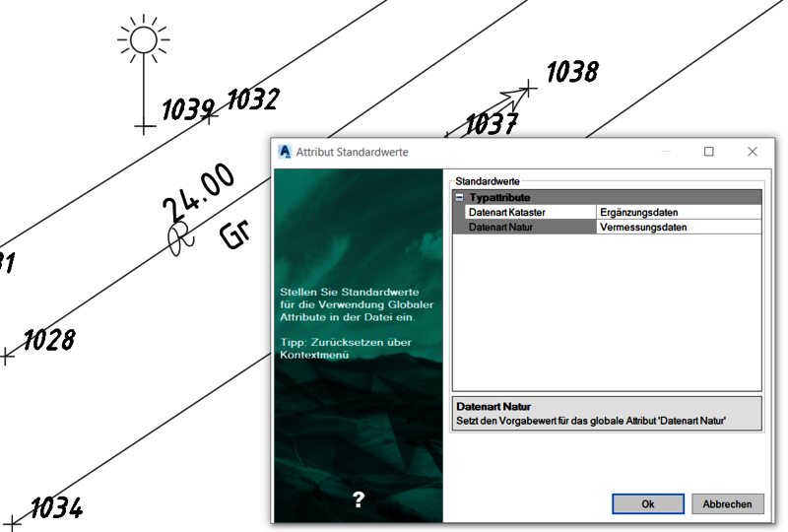Collapse the Typattribute group
The height and width of the screenshot is (532, 788).
coord(459,198)
